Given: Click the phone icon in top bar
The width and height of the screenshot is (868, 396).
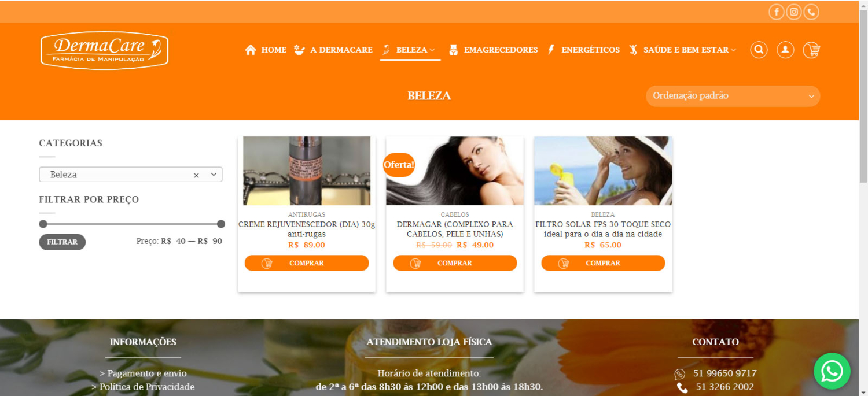Looking at the screenshot, I should (811, 12).
